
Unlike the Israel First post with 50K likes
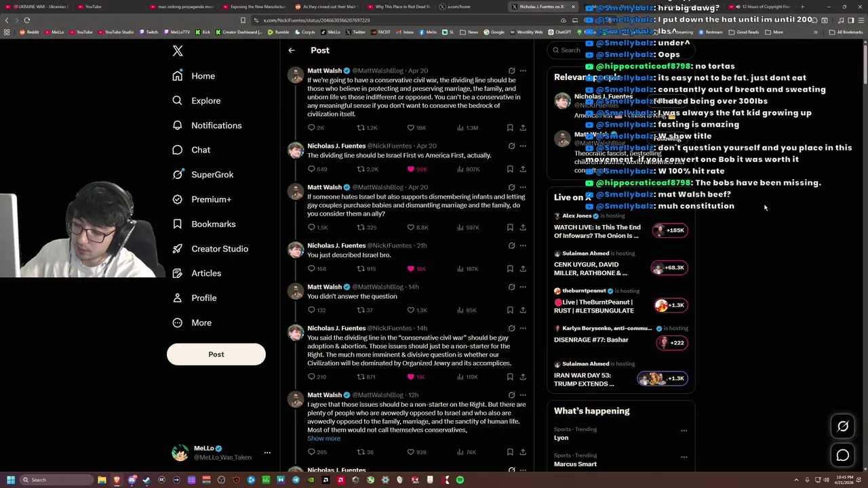click(416, 169)
